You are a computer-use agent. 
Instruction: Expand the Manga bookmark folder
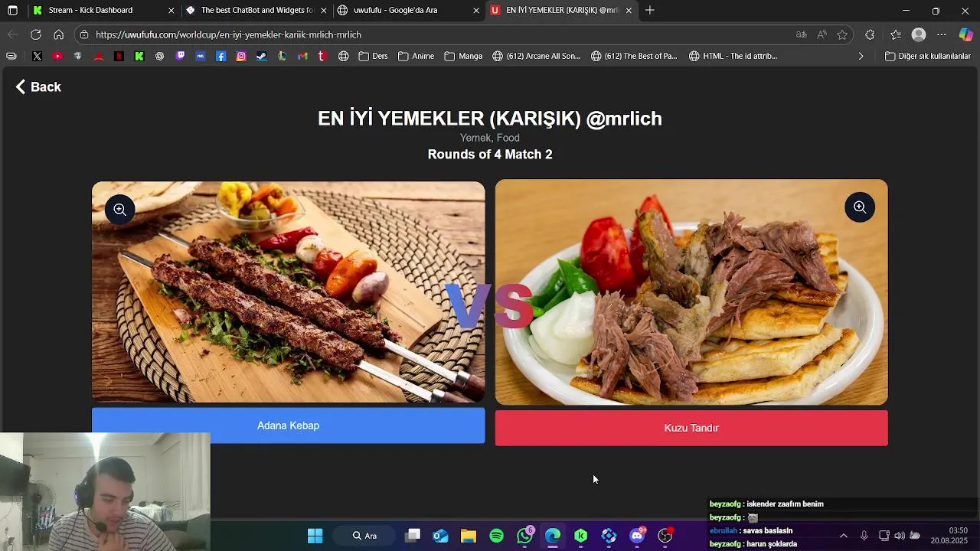pos(463,56)
